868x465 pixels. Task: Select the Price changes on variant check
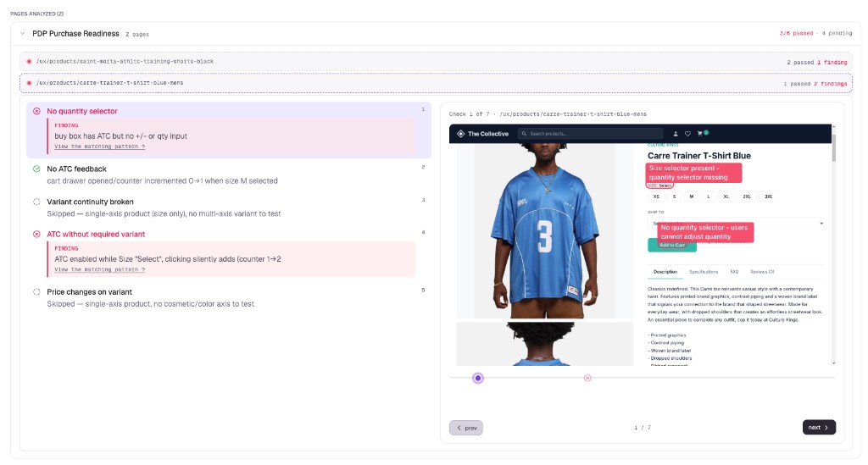coord(229,297)
